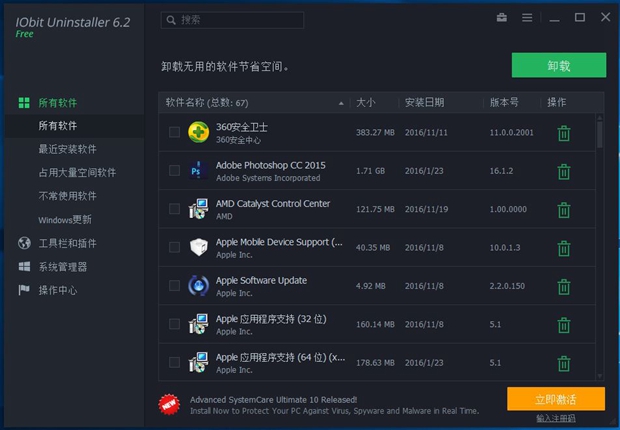Click the 1.71 GB size value

(x=370, y=171)
